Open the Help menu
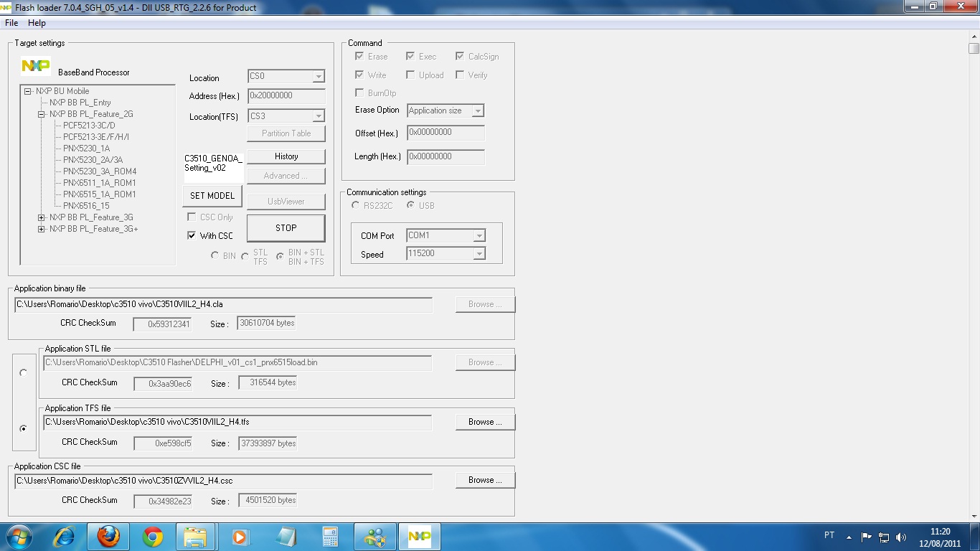This screenshot has width=980, height=551. pyautogui.click(x=37, y=23)
